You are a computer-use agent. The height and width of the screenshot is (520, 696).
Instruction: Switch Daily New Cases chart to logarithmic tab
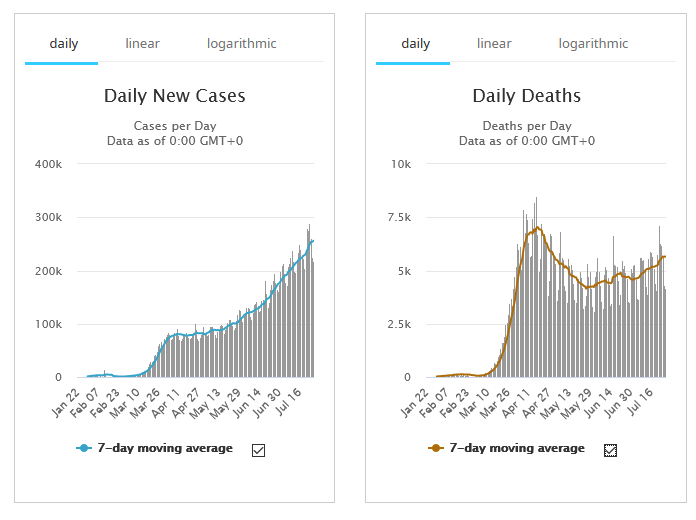click(241, 44)
